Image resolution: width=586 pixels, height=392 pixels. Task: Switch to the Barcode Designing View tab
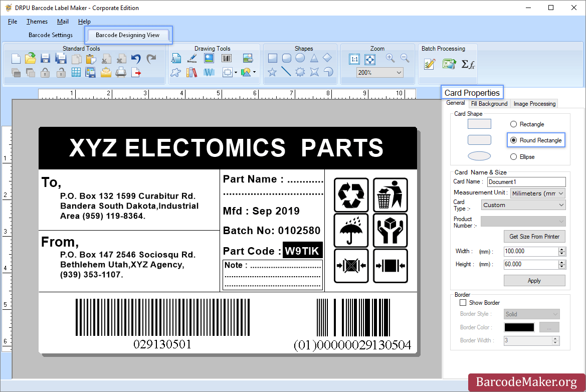[x=128, y=35]
